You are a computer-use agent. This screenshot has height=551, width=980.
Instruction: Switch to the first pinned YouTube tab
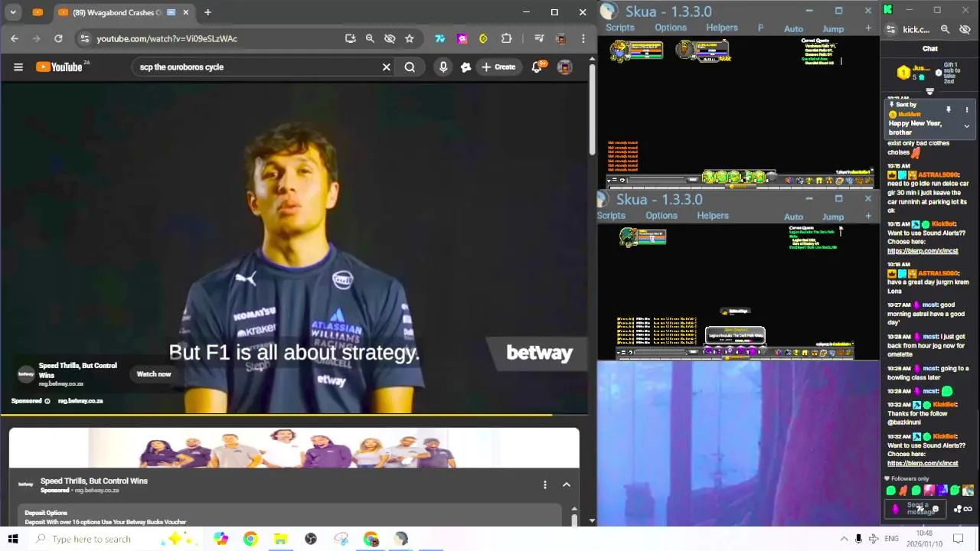click(38, 12)
